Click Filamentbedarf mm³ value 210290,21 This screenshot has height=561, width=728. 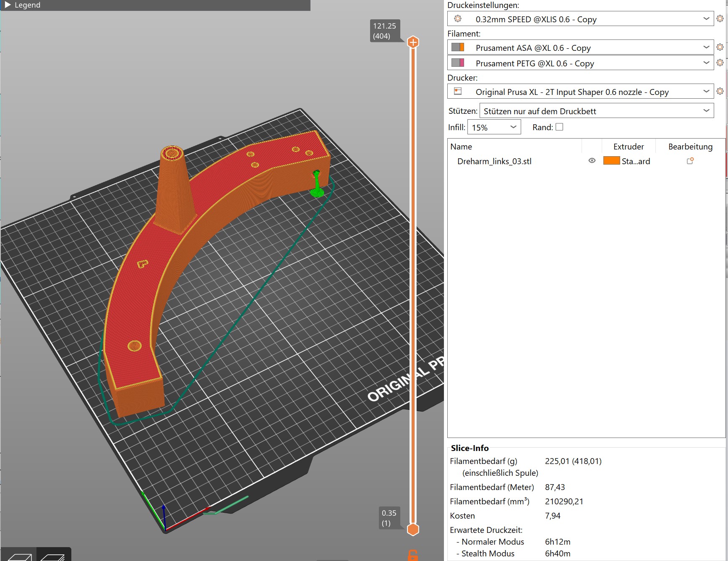pos(564,501)
